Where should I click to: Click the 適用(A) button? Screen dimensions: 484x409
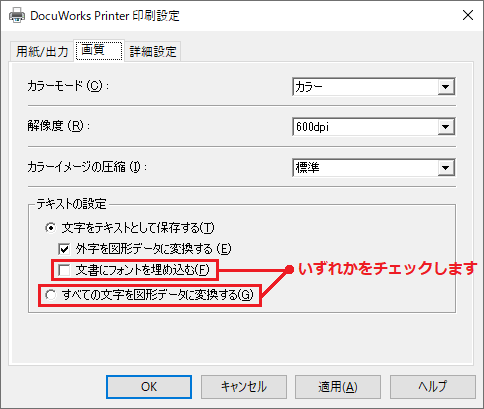point(338,387)
